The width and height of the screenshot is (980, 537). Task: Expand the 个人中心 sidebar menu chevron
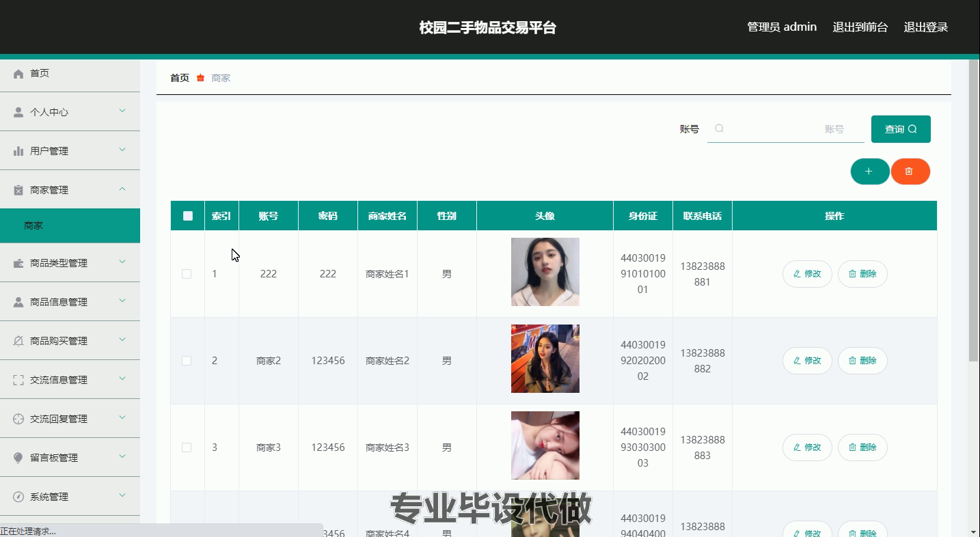(122, 111)
